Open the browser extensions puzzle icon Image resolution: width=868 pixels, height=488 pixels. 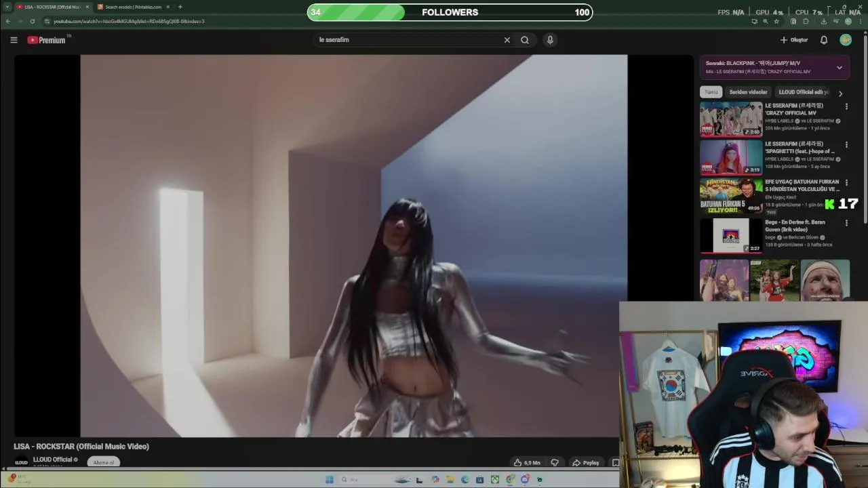pyautogui.click(x=806, y=21)
